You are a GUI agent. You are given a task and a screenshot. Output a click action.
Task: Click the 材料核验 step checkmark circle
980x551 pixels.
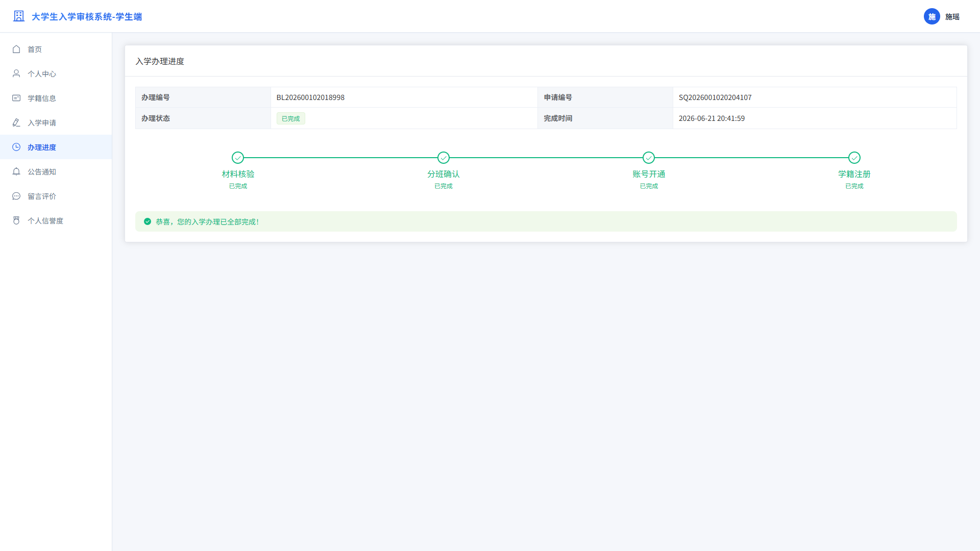[238, 158]
